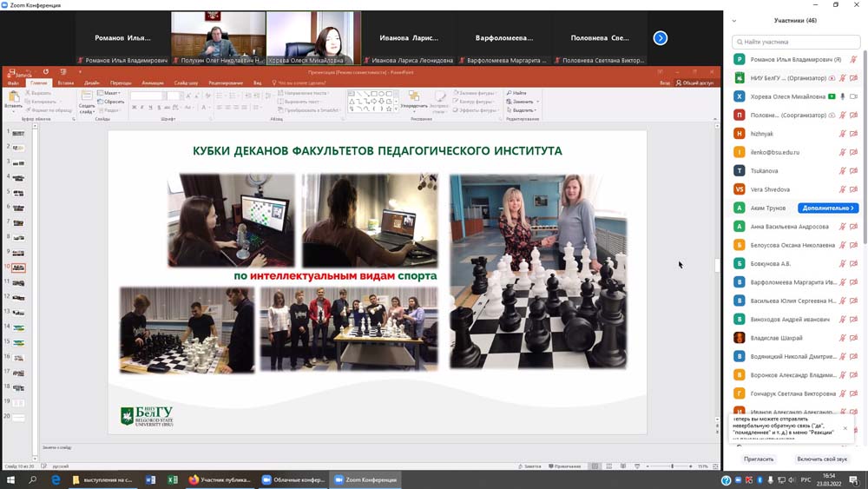Click the PowerPoint zoom slider in status bar
The height and width of the screenshot is (489, 868).
672,466
